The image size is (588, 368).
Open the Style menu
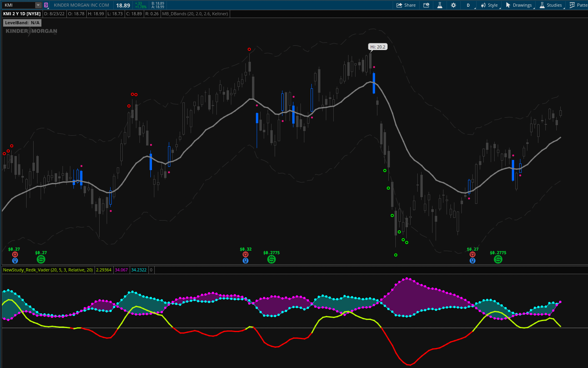tap(489, 5)
